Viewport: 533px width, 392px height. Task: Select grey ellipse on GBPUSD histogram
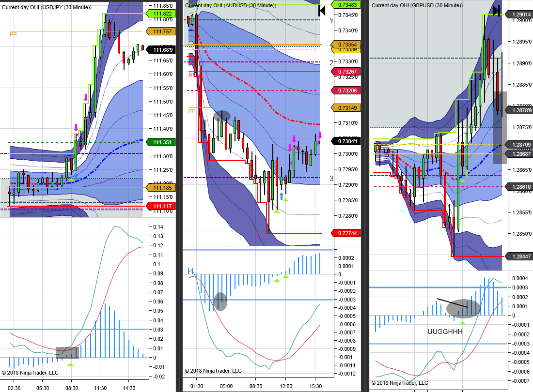tap(463, 308)
